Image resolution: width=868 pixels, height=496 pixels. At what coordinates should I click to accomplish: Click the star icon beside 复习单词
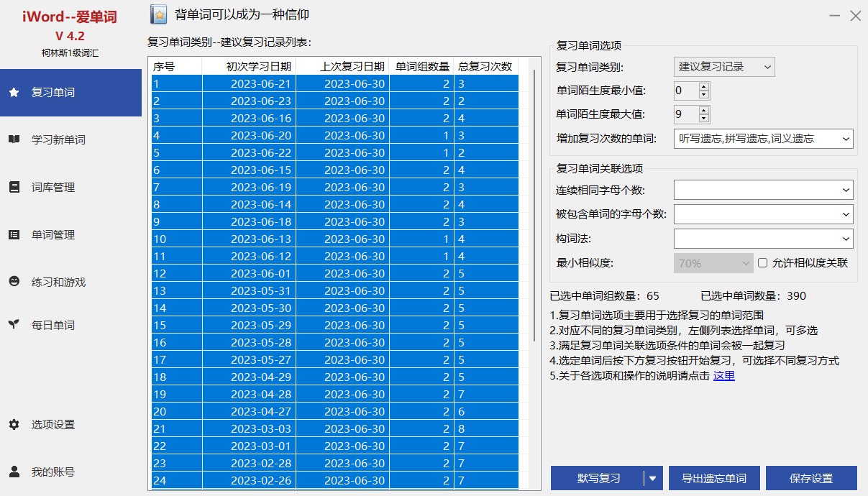click(x=14, y=93)
